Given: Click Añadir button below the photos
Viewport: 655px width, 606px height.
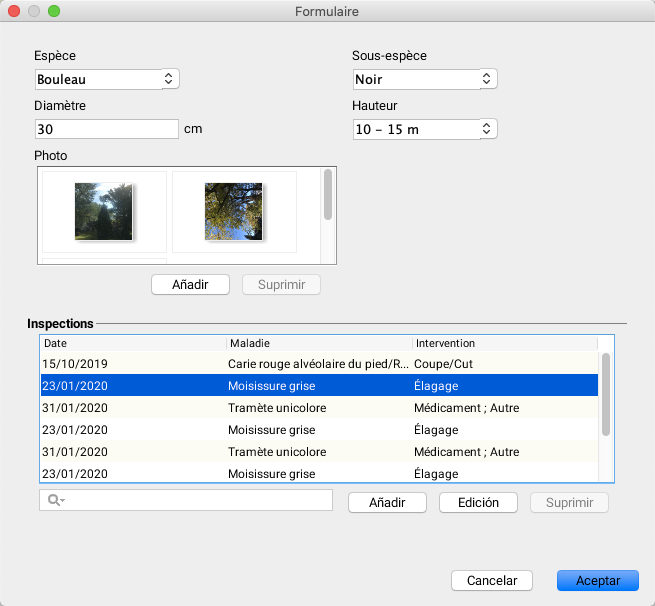Looking at the screenshot, I should pyautogui.click(x=190, y=285).
